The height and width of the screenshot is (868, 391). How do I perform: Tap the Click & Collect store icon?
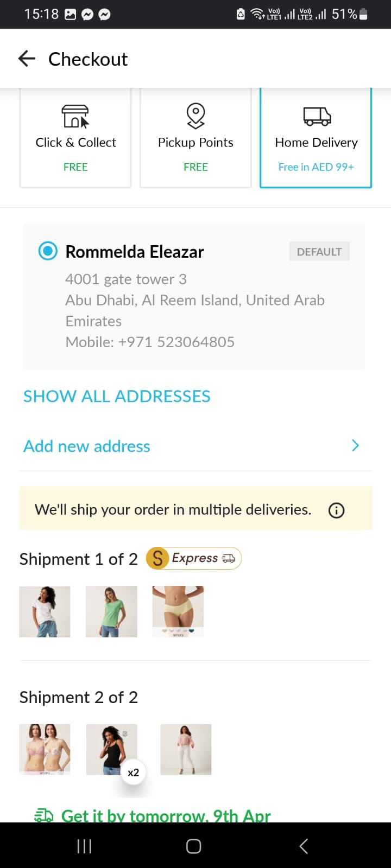coord(75,116)
